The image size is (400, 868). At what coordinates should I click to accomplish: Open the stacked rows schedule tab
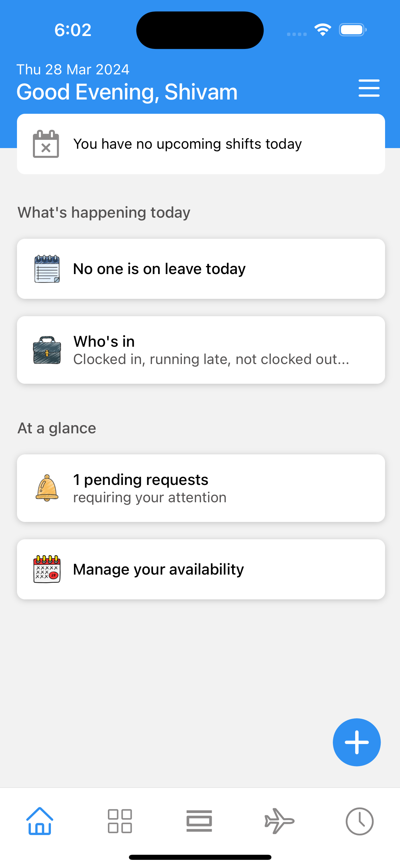199,821
